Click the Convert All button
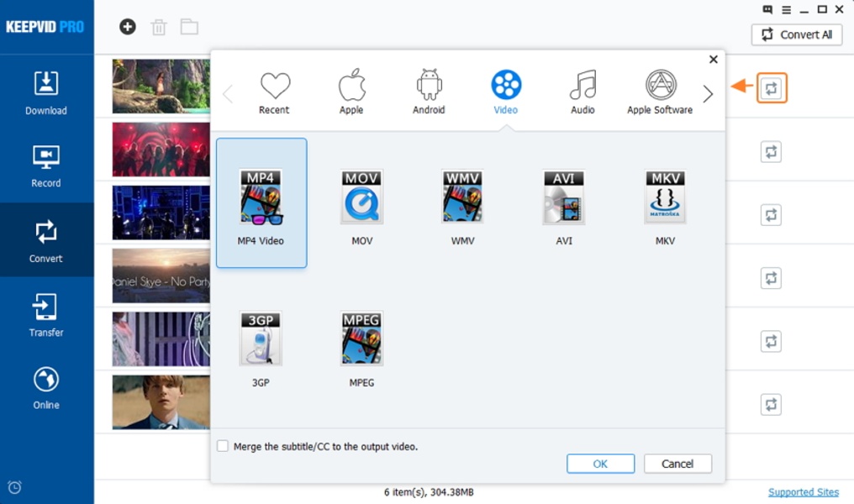This screenshot has width=854, height=504. click(x=797, y=34)
